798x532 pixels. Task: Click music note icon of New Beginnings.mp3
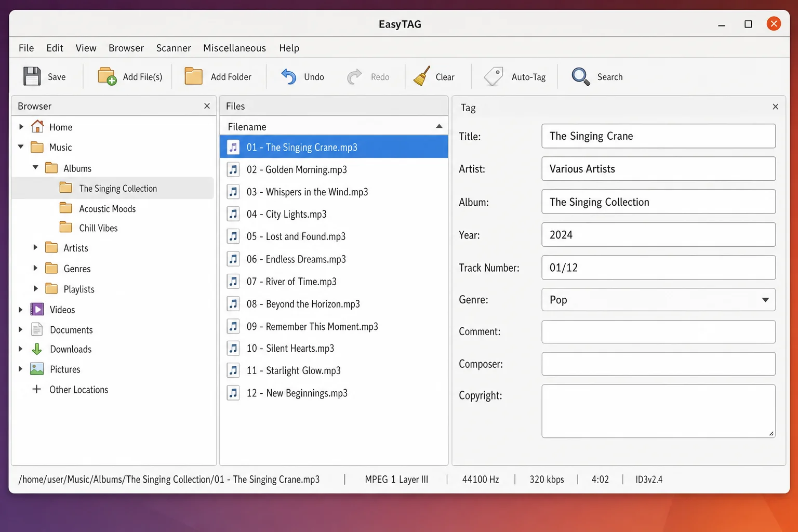233,393
